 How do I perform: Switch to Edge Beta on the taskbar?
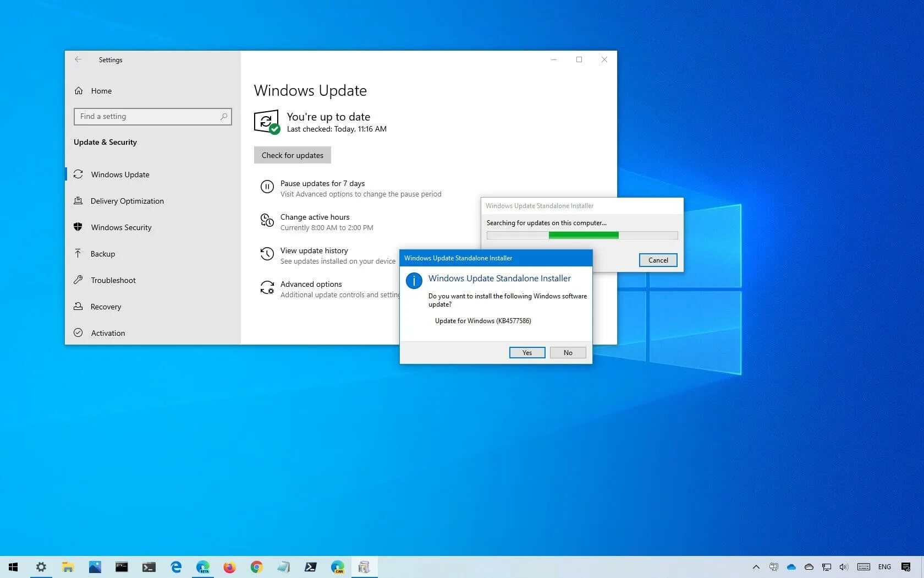202,567
